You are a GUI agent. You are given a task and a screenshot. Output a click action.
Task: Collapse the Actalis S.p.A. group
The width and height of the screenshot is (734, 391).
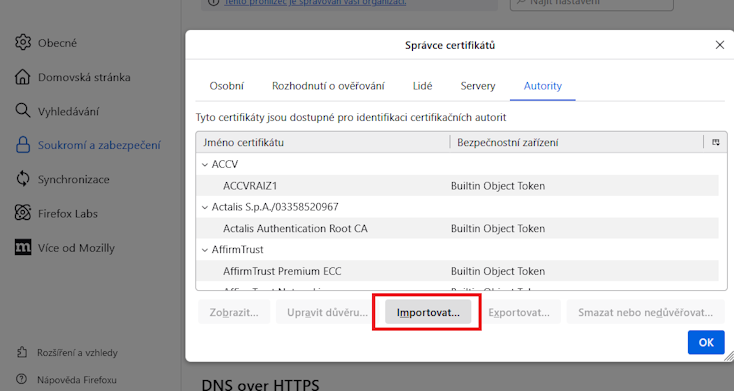click(x=205, y=207)
